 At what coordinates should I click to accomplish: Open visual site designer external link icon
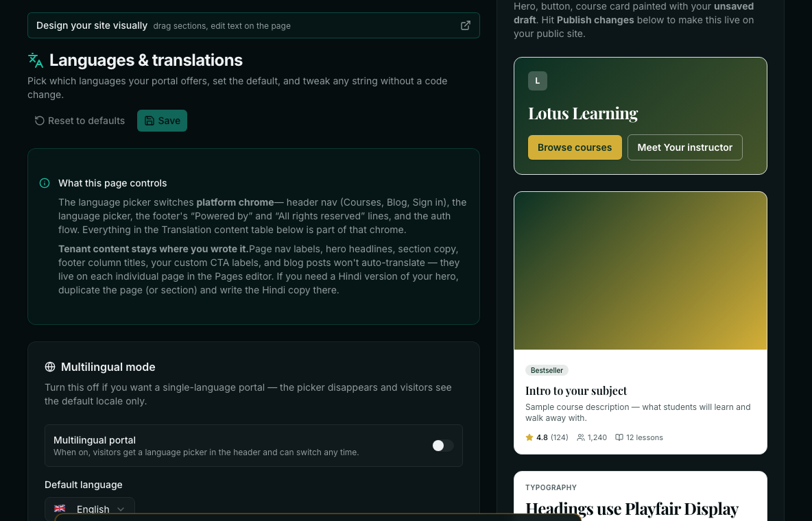point(466,25)
